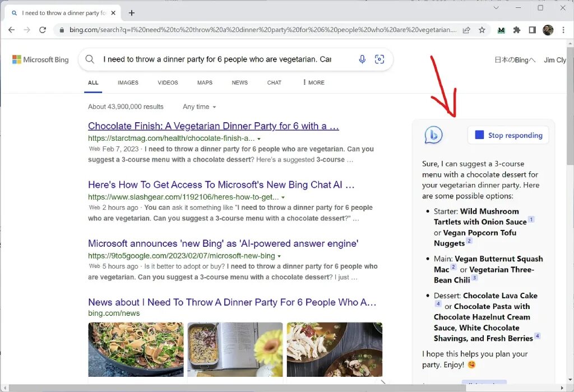
Task: Open the green M extension icon
Action: 501,30
